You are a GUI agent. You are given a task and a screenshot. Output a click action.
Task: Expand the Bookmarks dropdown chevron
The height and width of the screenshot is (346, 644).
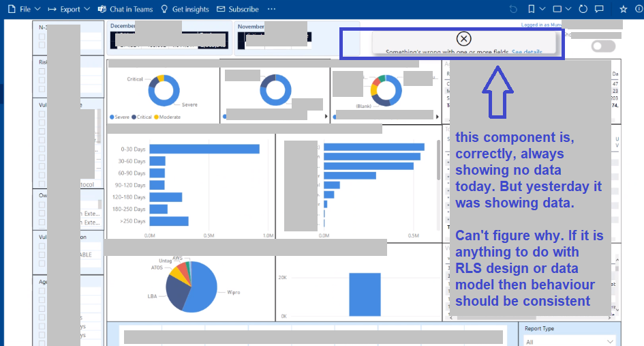click(542, 9)
